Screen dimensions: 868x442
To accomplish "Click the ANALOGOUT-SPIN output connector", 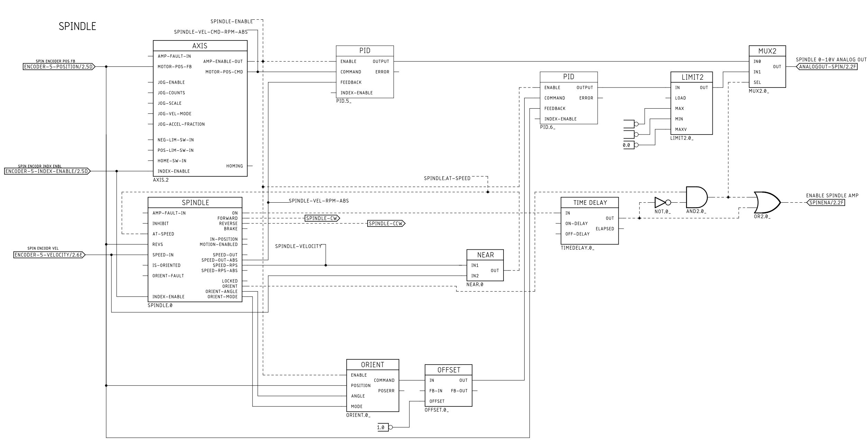I will (828, 67).
